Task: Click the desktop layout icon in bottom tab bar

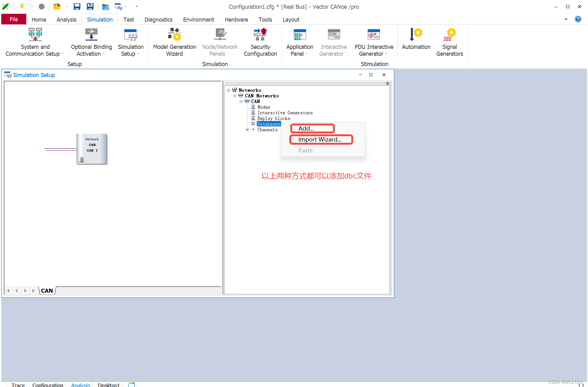Action: pos(132,384)
